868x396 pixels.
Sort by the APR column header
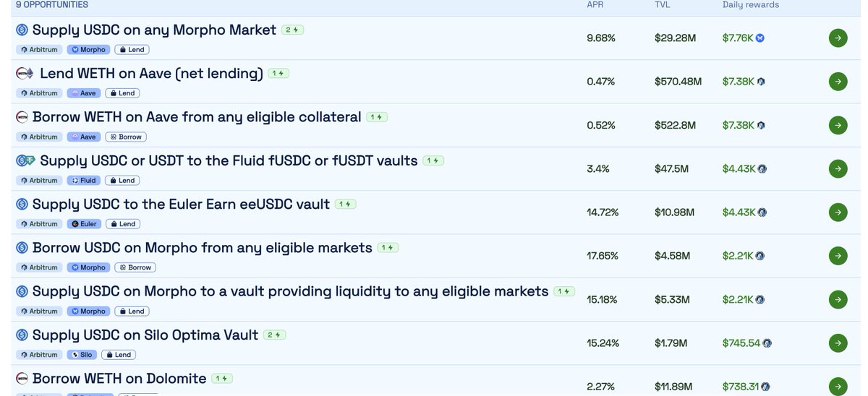tap(595, 5)
